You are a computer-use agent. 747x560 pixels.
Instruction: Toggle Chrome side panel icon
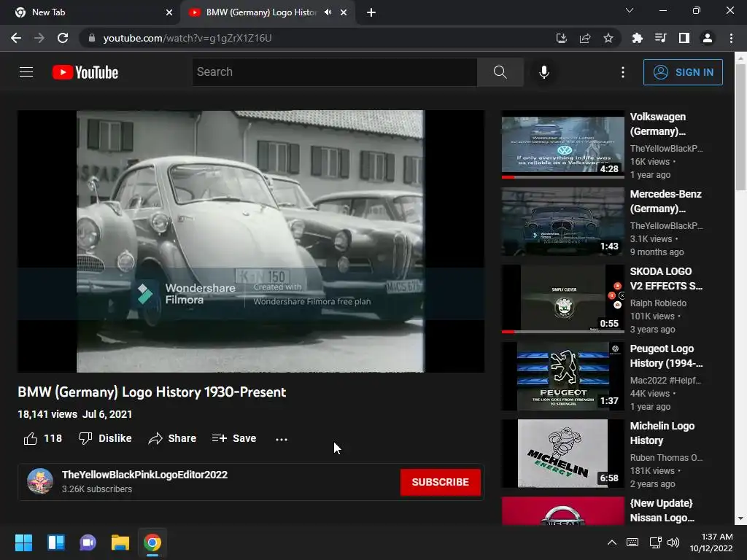tap(684, 38)
